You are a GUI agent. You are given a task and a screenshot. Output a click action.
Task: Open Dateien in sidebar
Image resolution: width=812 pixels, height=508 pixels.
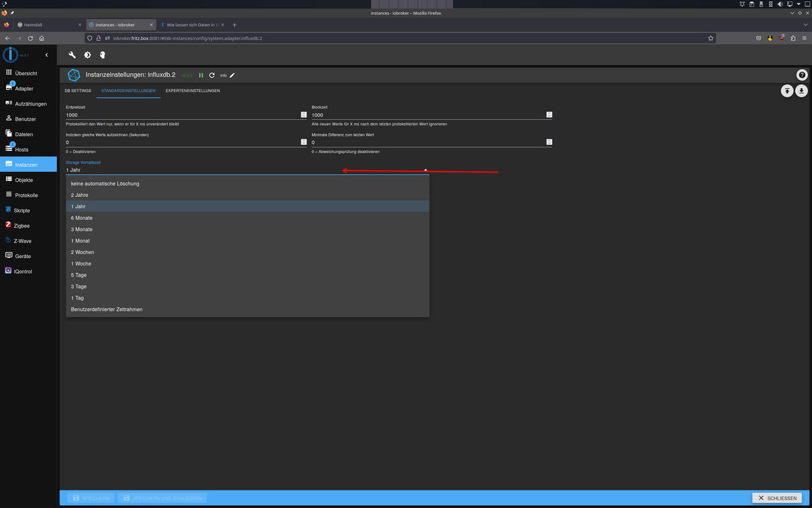click(x=28, y=134)
